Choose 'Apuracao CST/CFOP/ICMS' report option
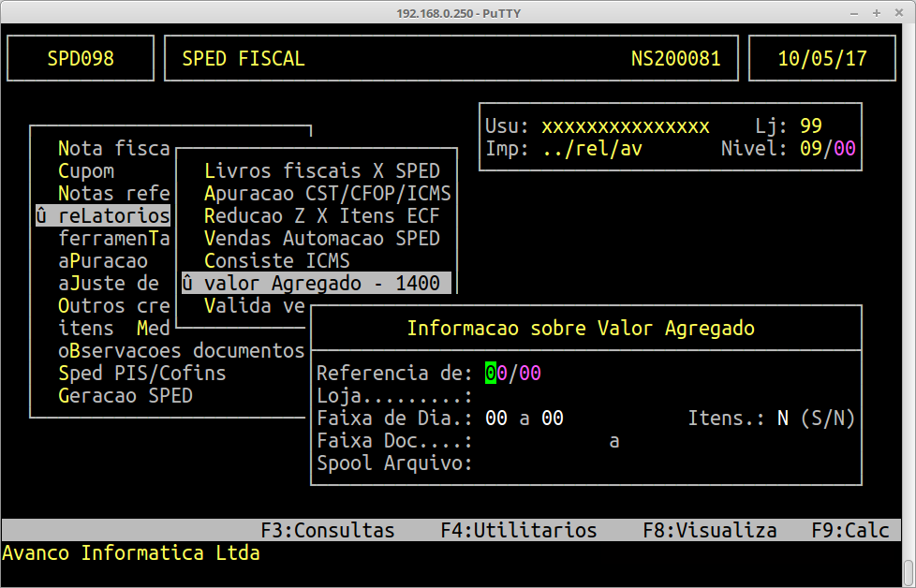The image size is (916, 588). coord(327,194)
